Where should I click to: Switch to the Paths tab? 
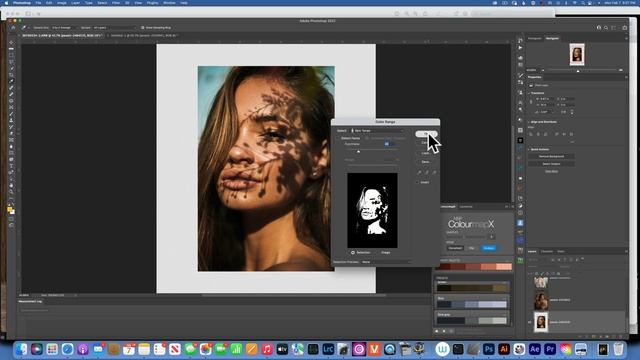point(561,251)
